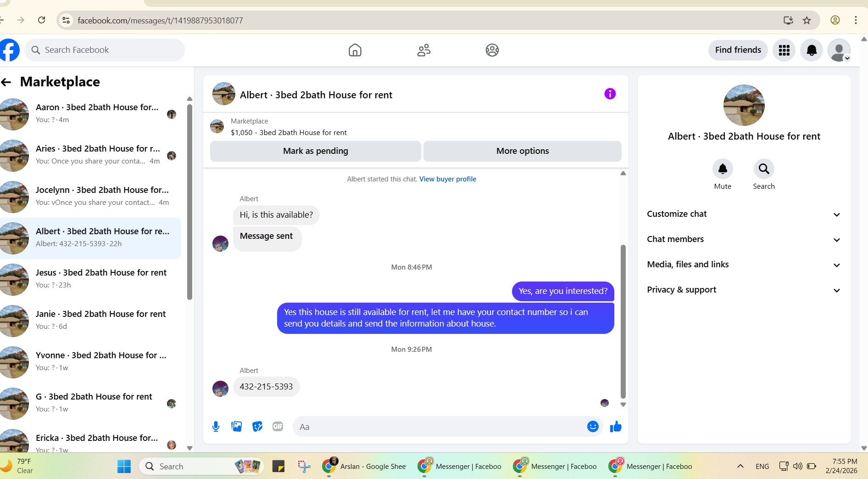This screenshot has height=479, width=868.
Task: Attach a photo using image icon
Action: click(237, 427)
